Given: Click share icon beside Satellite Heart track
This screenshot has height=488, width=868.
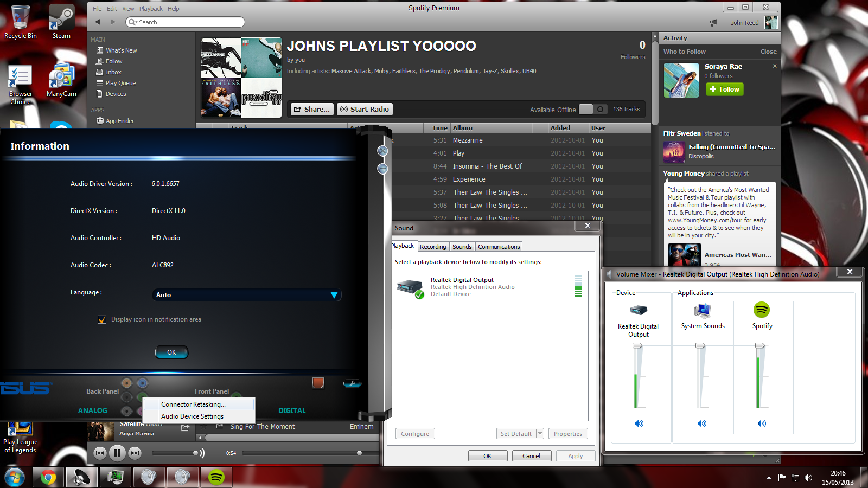Looking at the screenshot, I should [x=185, y=428].
